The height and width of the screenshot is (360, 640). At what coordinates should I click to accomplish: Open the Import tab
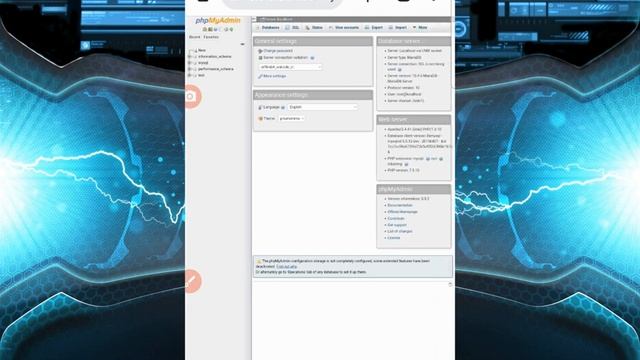[x=398, y=27]
